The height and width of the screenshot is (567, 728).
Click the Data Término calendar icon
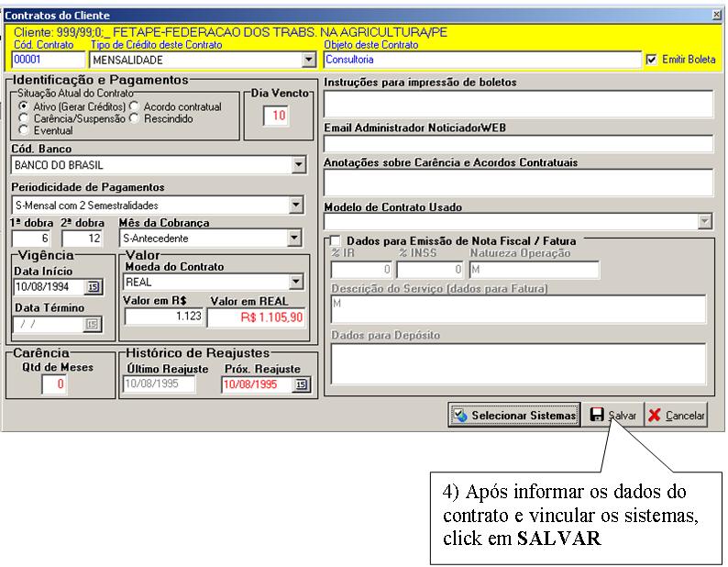pos(92,324)
